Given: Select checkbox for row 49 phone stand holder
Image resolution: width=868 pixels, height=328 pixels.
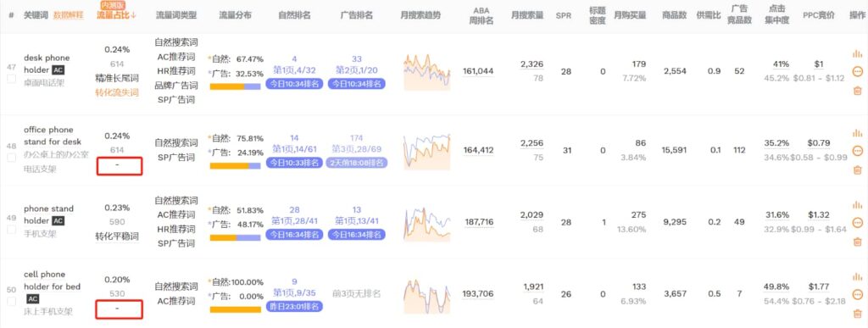Looking at the screenshot, I should 11,230.
